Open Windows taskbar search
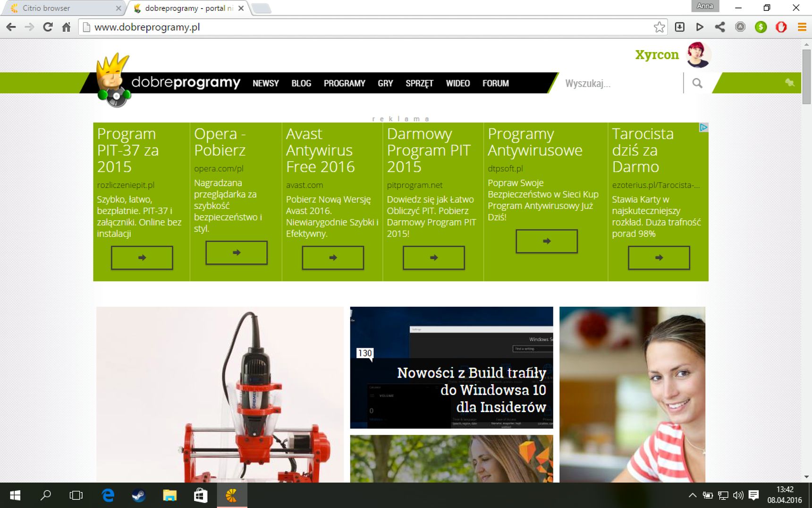Image resolution: width=812 pixels, height=508 pixels. (45, 495)
